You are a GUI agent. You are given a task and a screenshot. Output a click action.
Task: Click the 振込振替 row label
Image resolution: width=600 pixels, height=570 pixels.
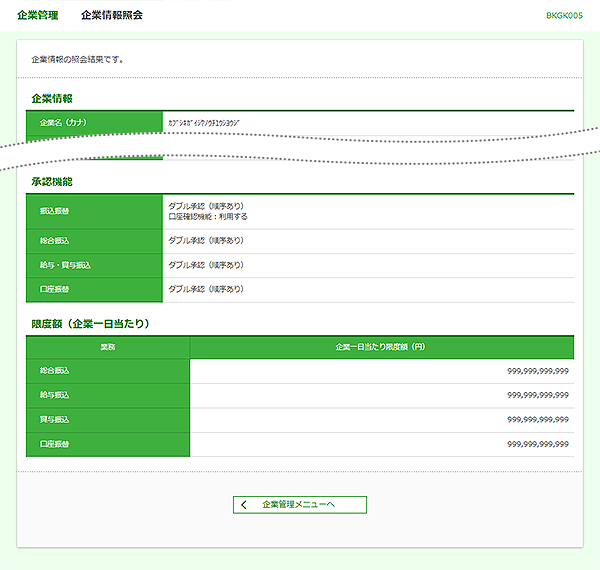pyautogui.click(x=54, y=211)
